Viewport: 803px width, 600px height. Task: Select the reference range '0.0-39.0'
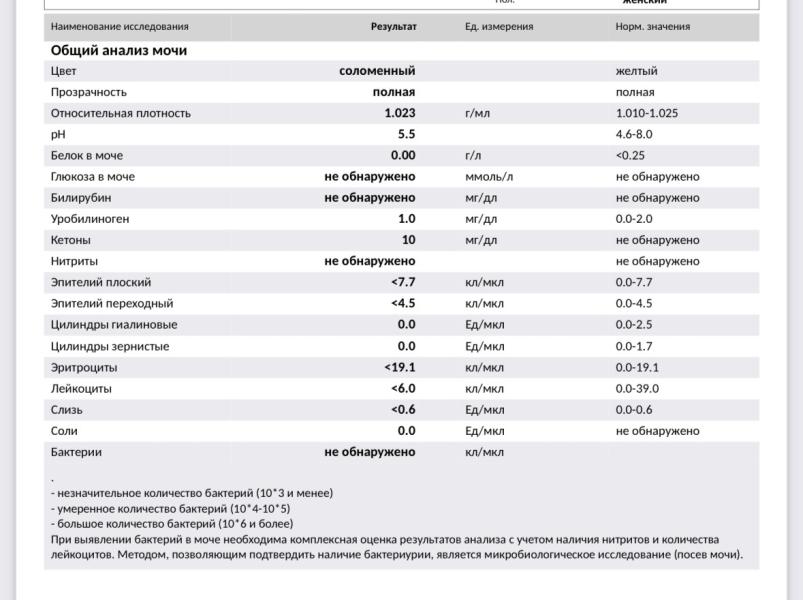(x=637, y=388)
